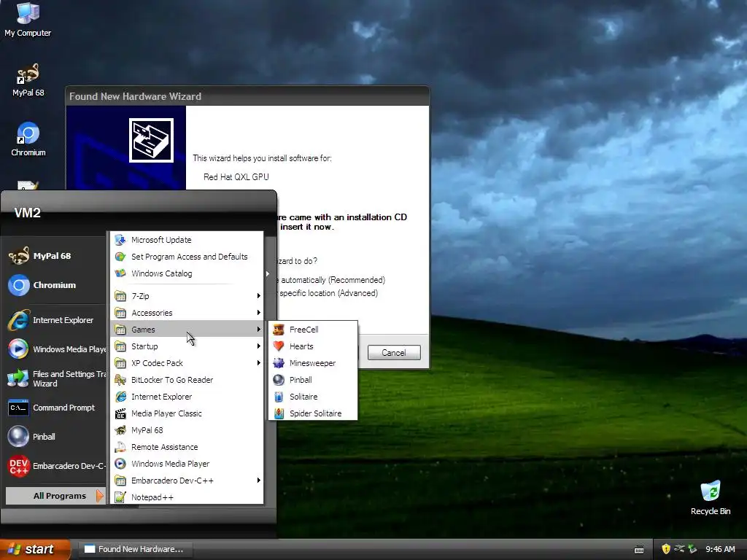
Task: Click the clock showing 9:46 AM
Action: (720, 549)
